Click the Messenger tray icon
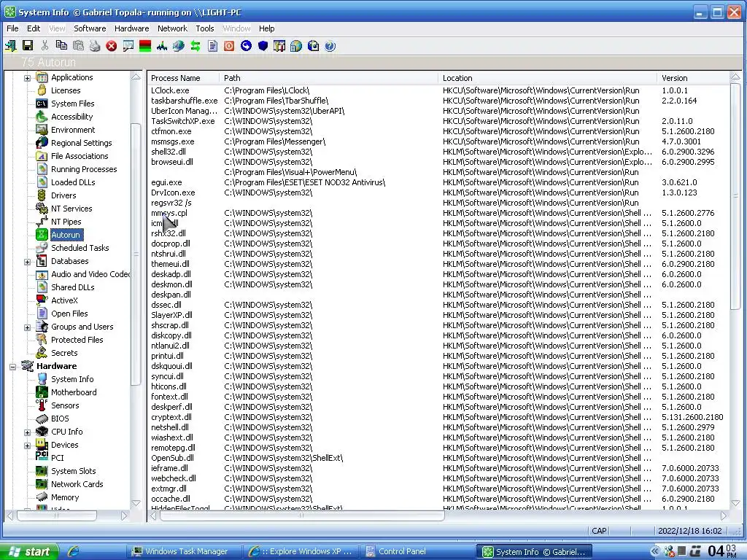 [x=669, y=551]
